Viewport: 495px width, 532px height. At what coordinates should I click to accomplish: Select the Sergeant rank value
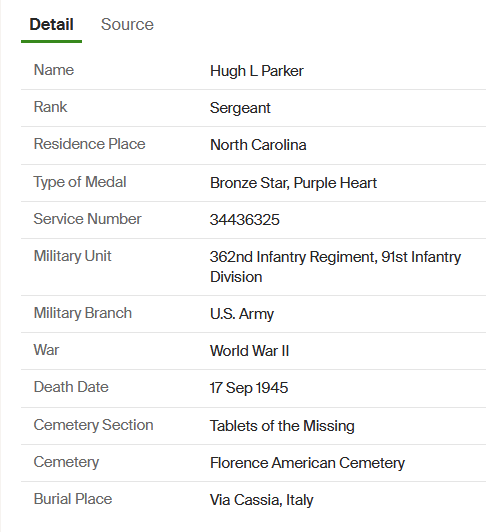[240, 108]
